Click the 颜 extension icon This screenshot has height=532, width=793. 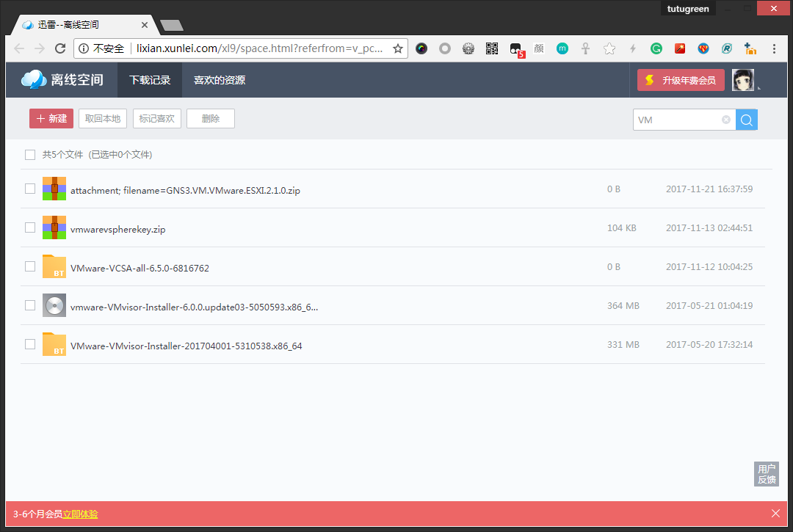[539, 48]
